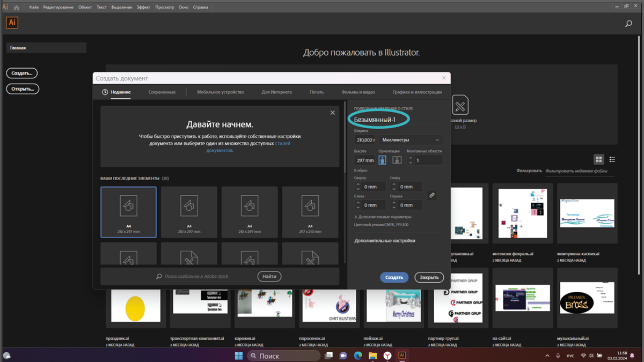This screenshot has height=362, width=644.
Task: Open the Недавние tab
Action: [116, 92]
